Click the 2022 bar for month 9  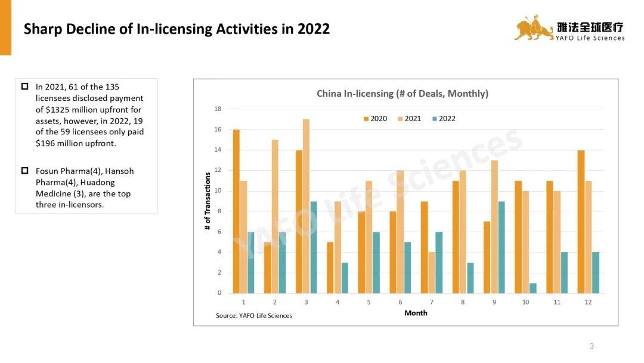(501, 247)
